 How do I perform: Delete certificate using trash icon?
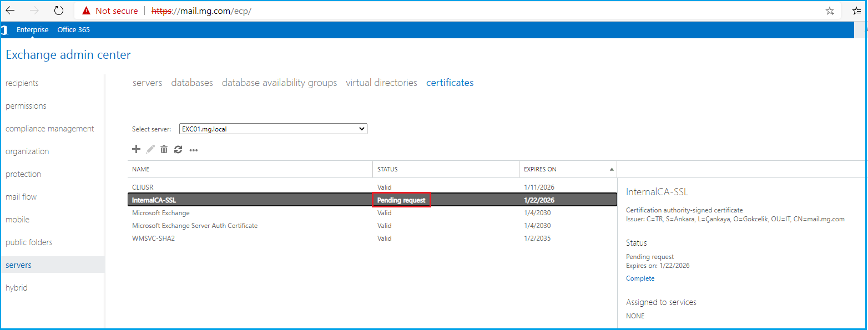(164, 149)
